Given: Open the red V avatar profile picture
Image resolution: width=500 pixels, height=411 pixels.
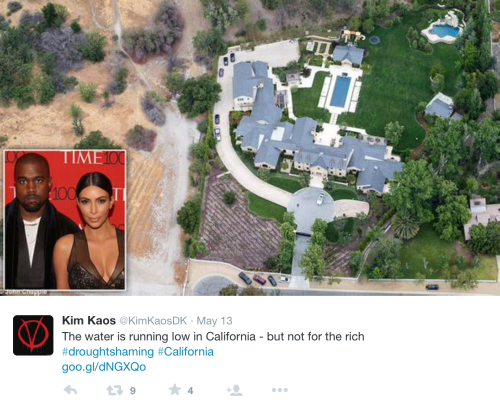Looking at the screenshot, I should pos(33,335).
